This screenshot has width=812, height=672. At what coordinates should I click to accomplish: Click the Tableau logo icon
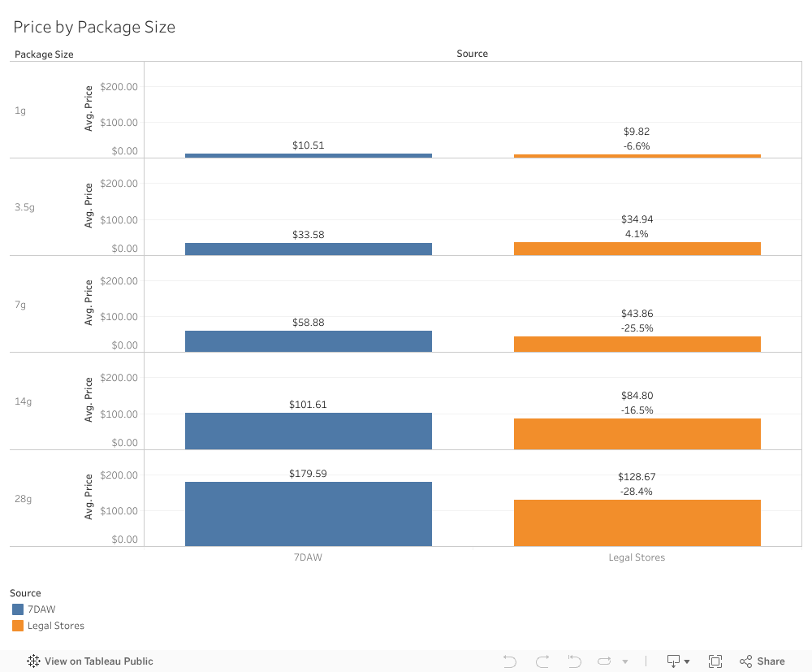(34, 661)
